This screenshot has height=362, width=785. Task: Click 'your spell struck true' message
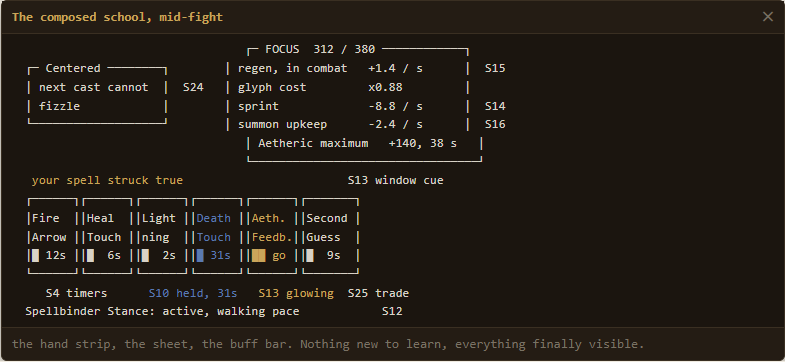click(x=107, y=180)
